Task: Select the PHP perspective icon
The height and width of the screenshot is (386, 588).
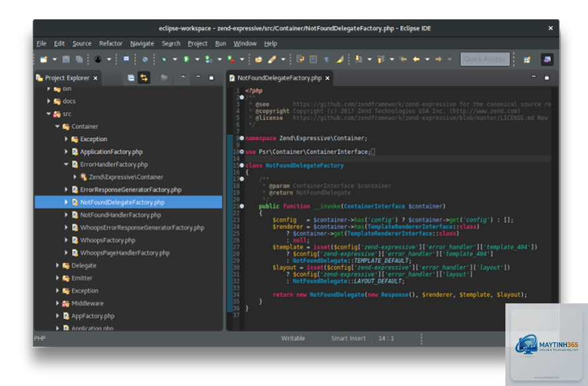Action: tap(547, 59)
